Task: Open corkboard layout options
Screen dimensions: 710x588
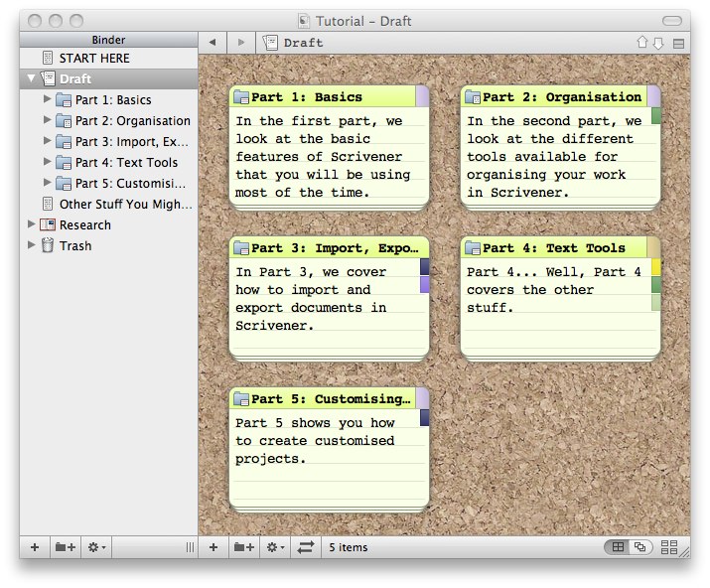Action: [669, 546]
